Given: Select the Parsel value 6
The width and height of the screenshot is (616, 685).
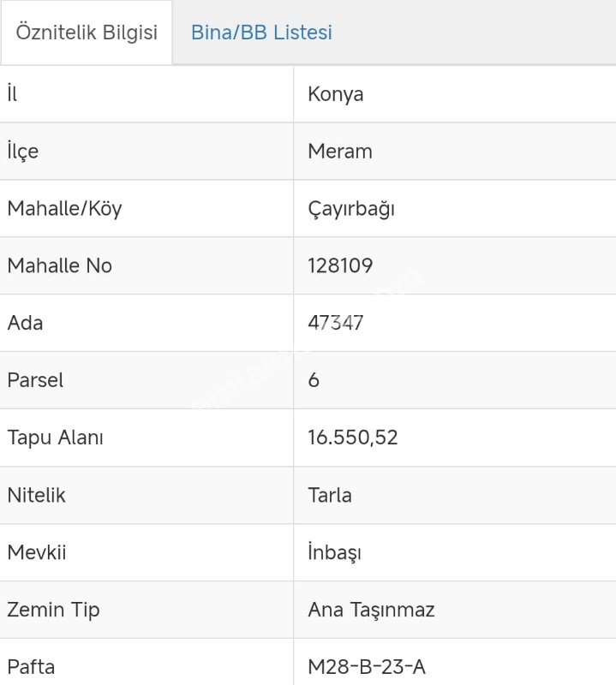Looking at the screenshot, I should pos(314,380).
